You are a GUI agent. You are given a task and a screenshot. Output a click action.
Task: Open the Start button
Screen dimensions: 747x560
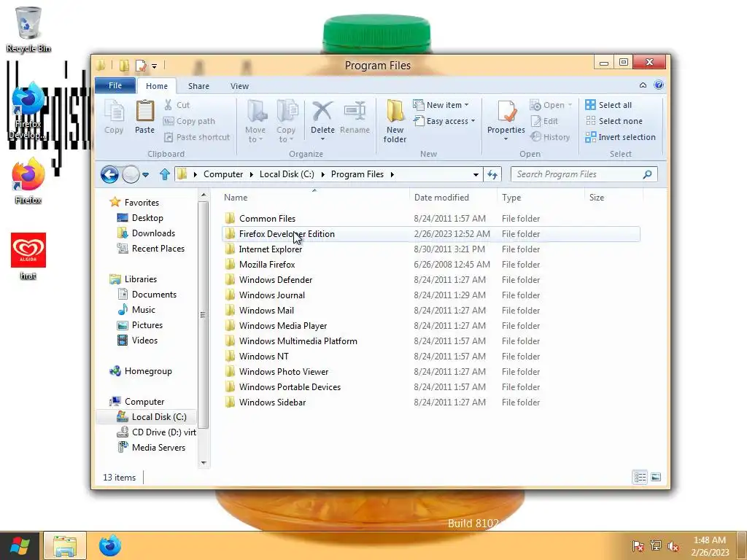[20, 545]
